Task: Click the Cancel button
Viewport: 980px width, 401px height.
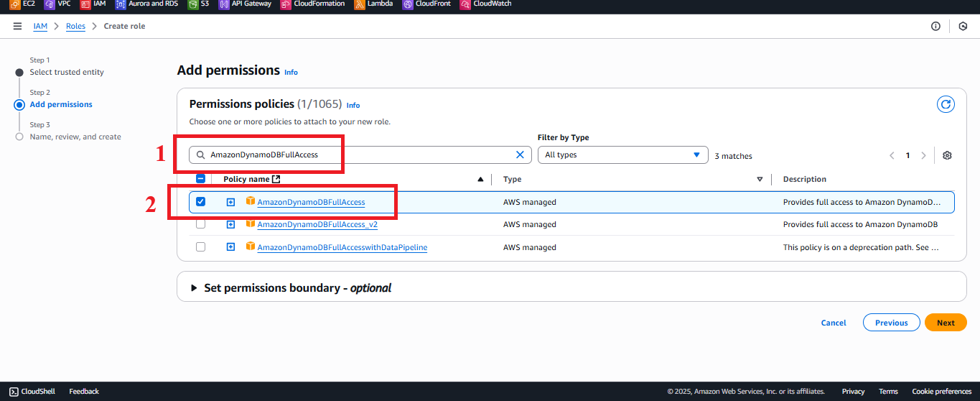Action: click(x=834, y=323)
